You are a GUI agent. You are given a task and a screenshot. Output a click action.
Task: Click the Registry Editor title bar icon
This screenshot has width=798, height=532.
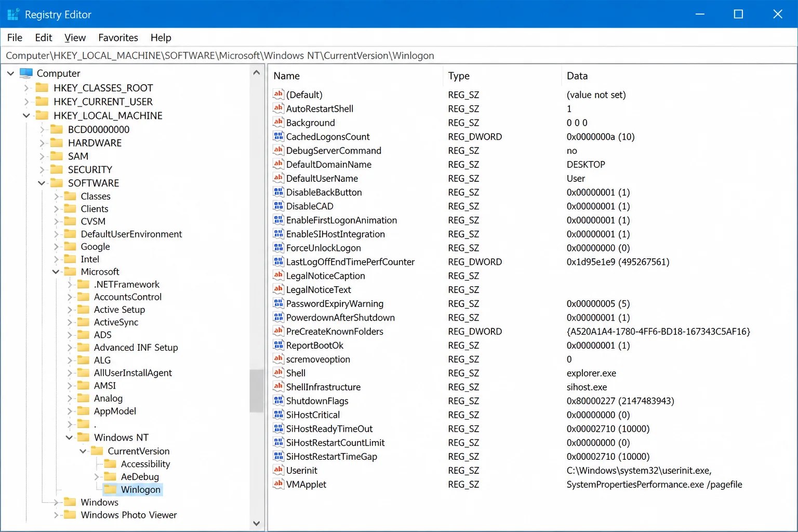(x=14, y=14)
